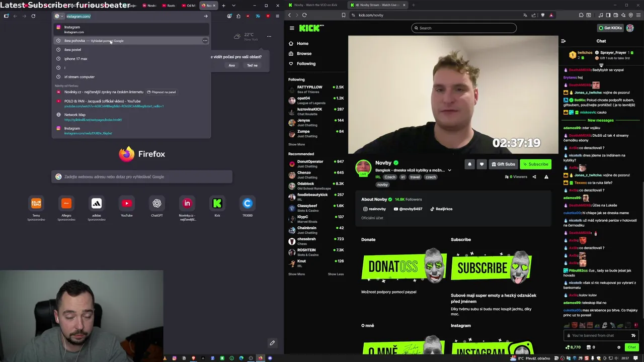The height and width of the screenshot is (362, 644).
Task: Click go arrow in Firefox address bar
Action: click(205, 16)
